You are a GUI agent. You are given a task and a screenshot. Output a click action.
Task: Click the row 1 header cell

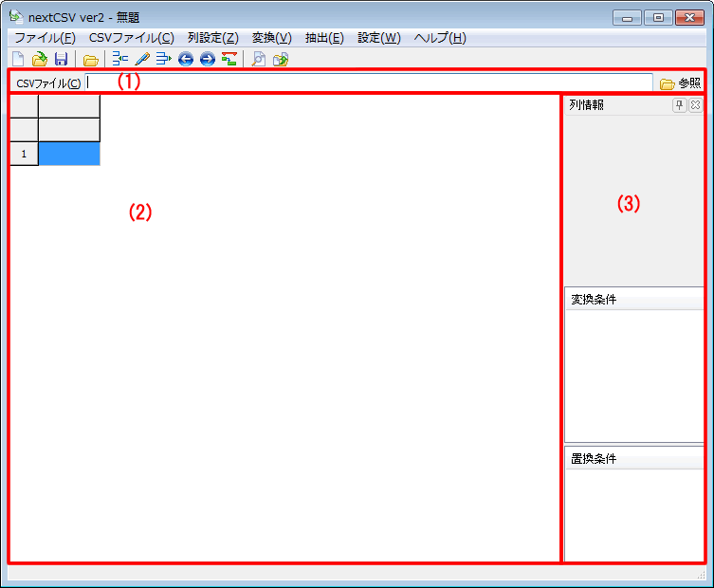click(24, 154)
